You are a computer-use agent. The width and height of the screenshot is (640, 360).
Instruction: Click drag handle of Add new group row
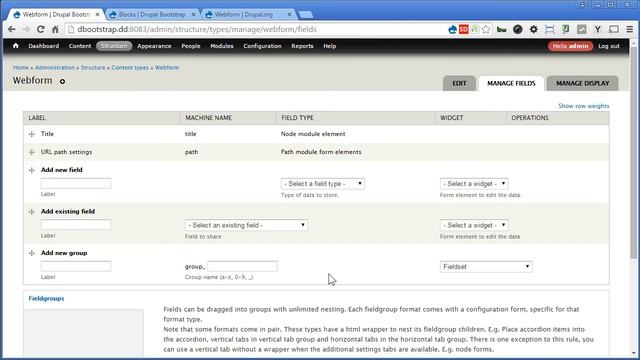(32, 253)
